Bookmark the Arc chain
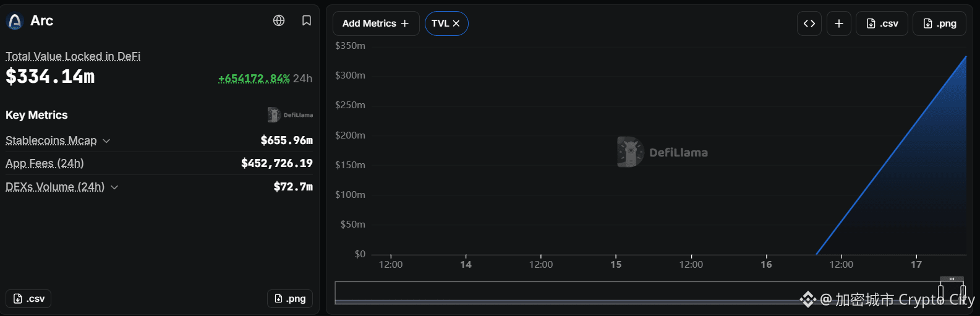This screenshot has height=316, width=980. (x=306, y=20)
